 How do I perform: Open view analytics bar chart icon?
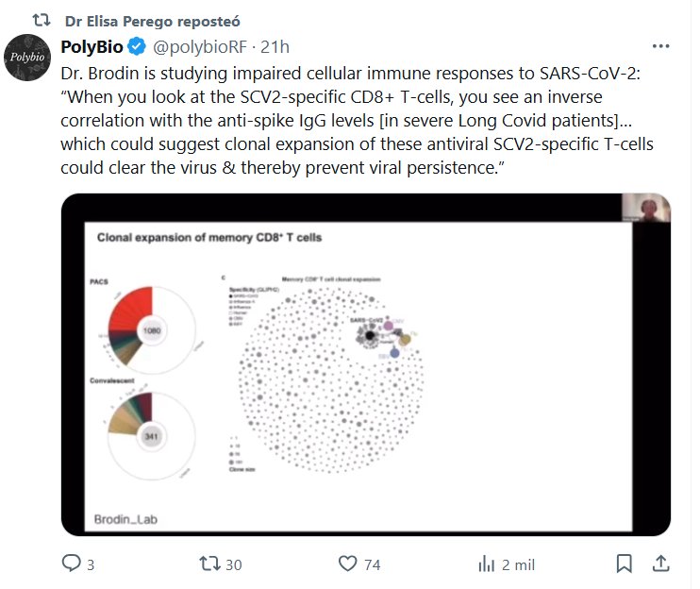(487, 564)
